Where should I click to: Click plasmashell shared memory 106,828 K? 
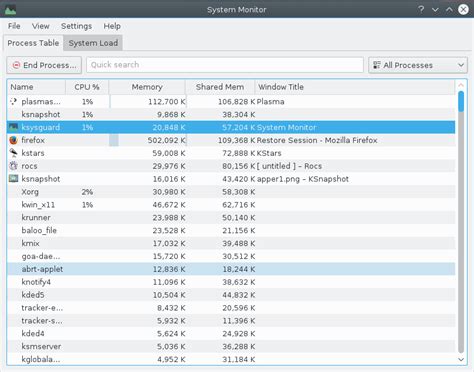pyautogui.click(x=237, y=101)
